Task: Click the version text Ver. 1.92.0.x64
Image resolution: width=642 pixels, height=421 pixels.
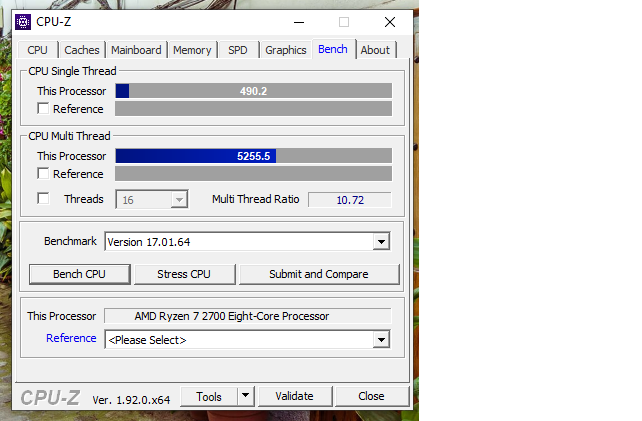Action: tap(131, 400)
